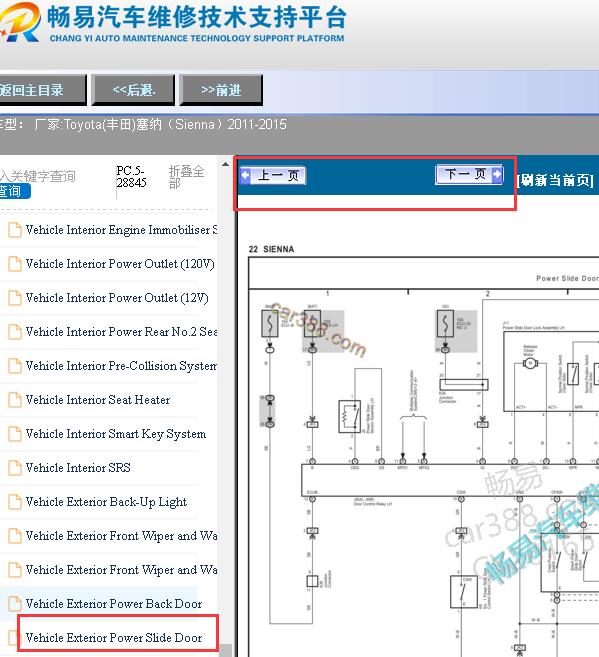The height and width of the screenshot is (657, 599).
Task: Click document icon beside Back-Up Light
Action: (15, 502)
